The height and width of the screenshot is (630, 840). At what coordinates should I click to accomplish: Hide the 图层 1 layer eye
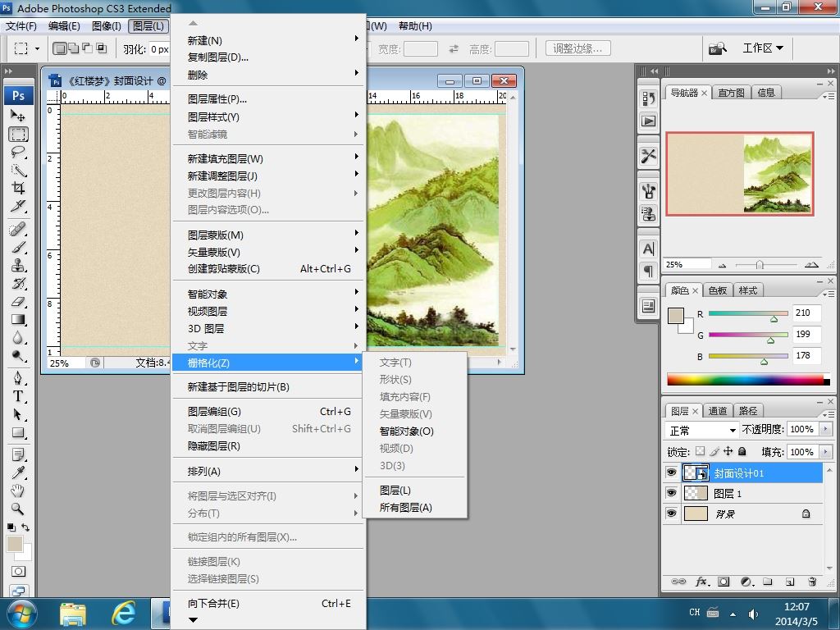click(671, 493)
